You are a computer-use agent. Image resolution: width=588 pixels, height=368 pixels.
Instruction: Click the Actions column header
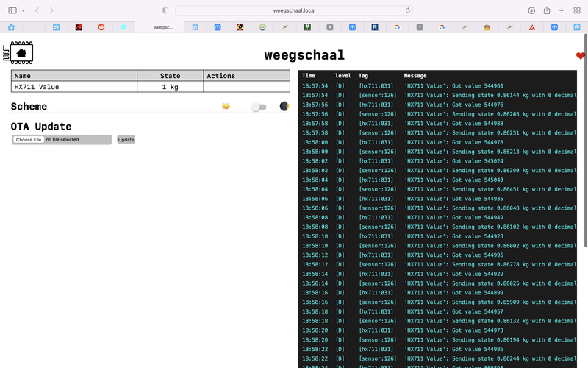246,76
